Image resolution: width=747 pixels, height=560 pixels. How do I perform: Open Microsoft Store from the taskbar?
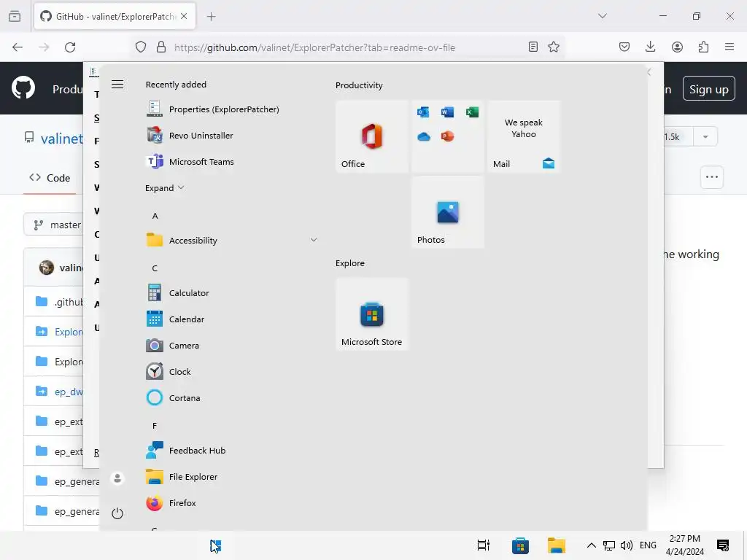coord(520,545)
